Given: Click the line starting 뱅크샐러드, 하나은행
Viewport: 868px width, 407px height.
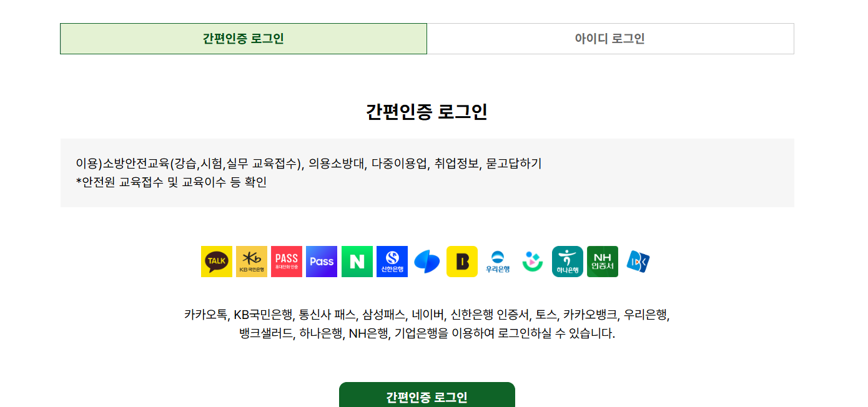Looking at the screenshot, I should click(427, 333).
